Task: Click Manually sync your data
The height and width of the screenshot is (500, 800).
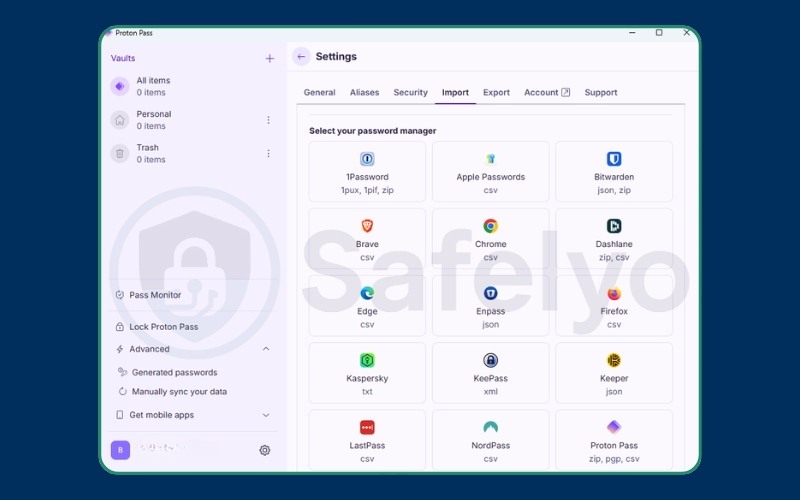Action: coord(179,392)
